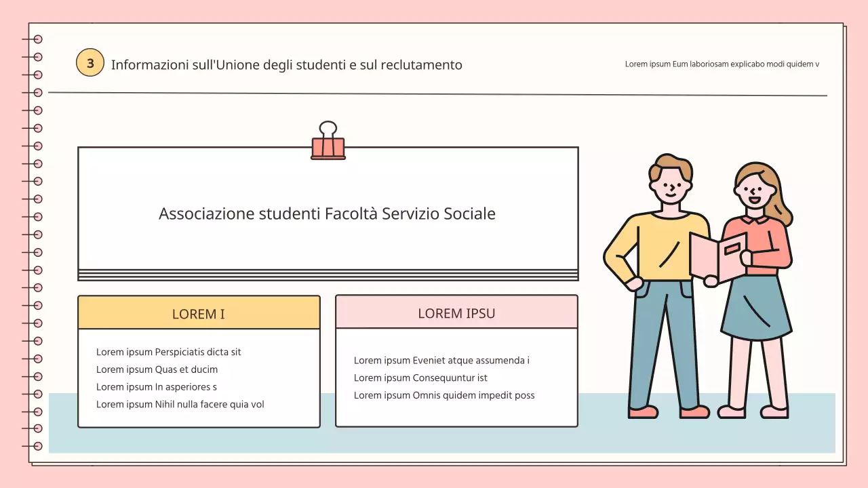Click the 'Lorem ipsum Quas et ducim' line

click(157, 369)
